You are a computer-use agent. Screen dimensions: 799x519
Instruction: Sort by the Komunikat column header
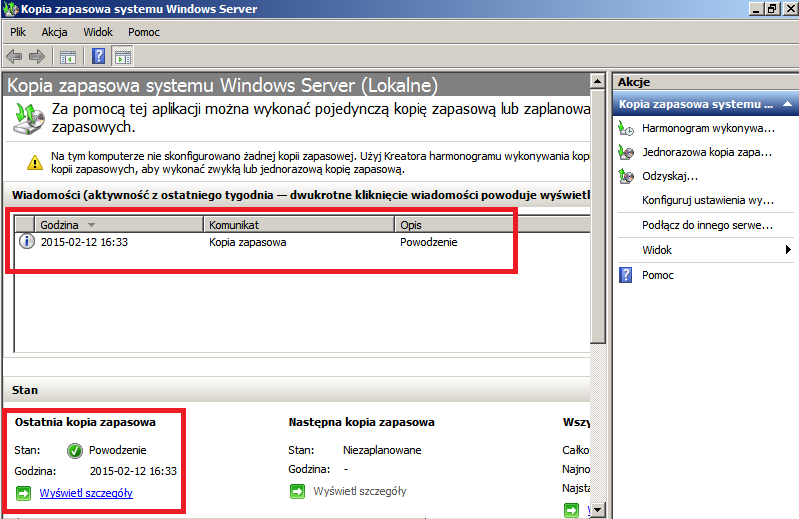coord(299,225)
